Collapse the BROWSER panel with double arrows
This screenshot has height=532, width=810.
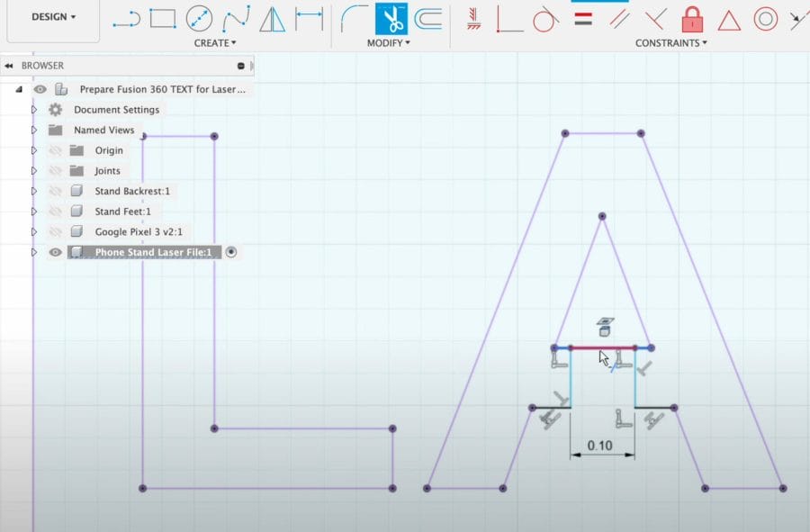tap(9, 66)
